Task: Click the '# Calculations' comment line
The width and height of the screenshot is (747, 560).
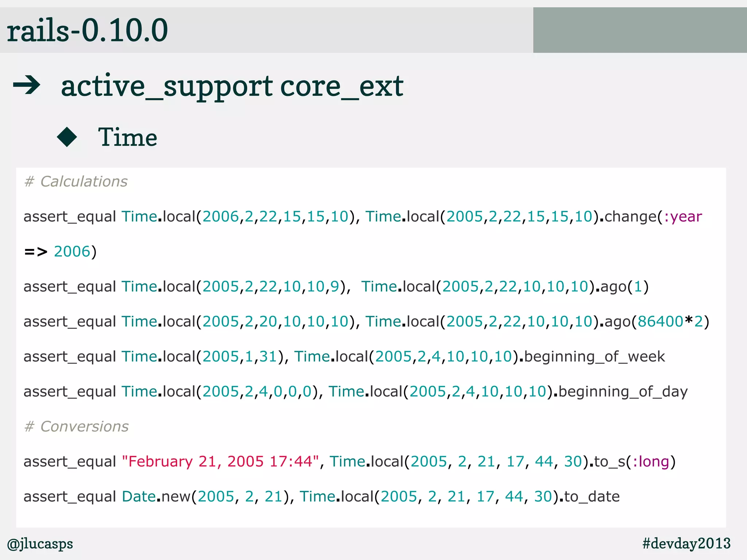Action: tap(76, 181)
